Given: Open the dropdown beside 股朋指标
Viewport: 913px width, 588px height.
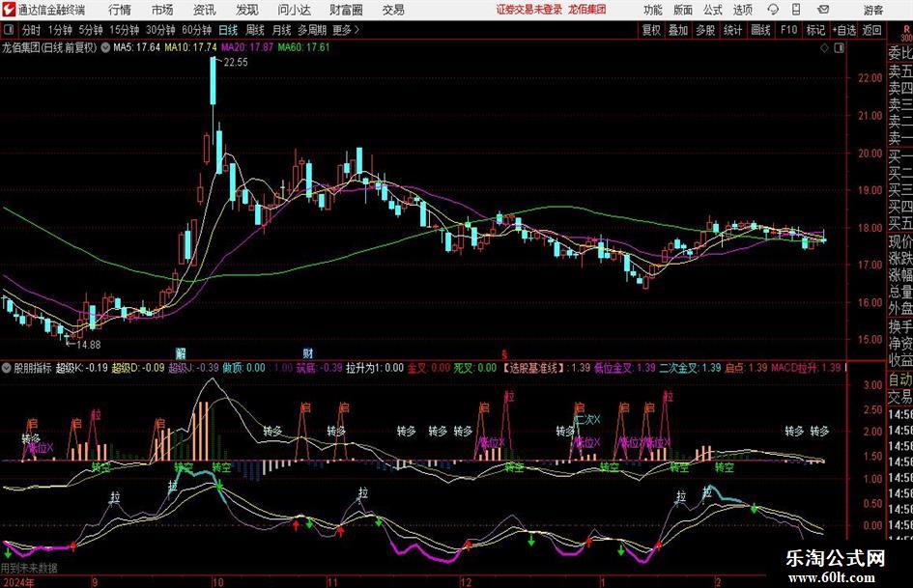Looking at the screenshot, I should click(x=7, y=368).
